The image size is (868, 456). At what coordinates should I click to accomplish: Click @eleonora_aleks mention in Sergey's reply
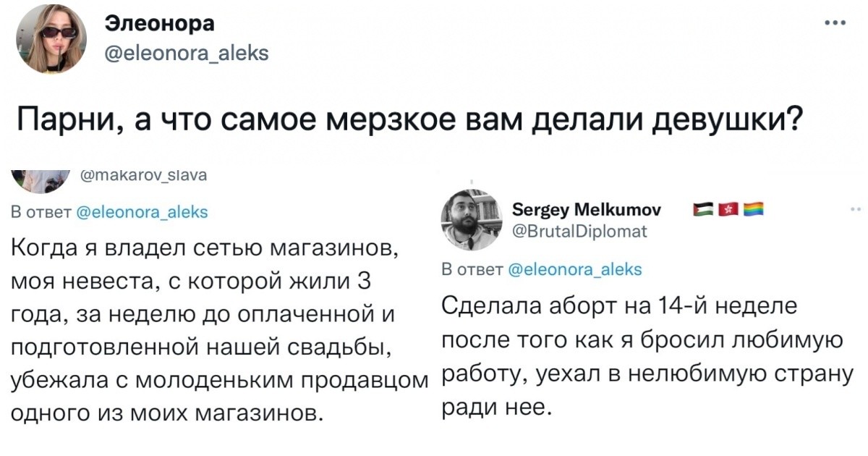[575, 270]
